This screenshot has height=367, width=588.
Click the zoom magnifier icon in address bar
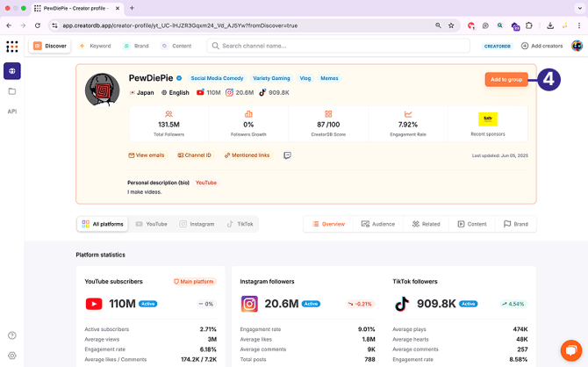pos(438,25)
